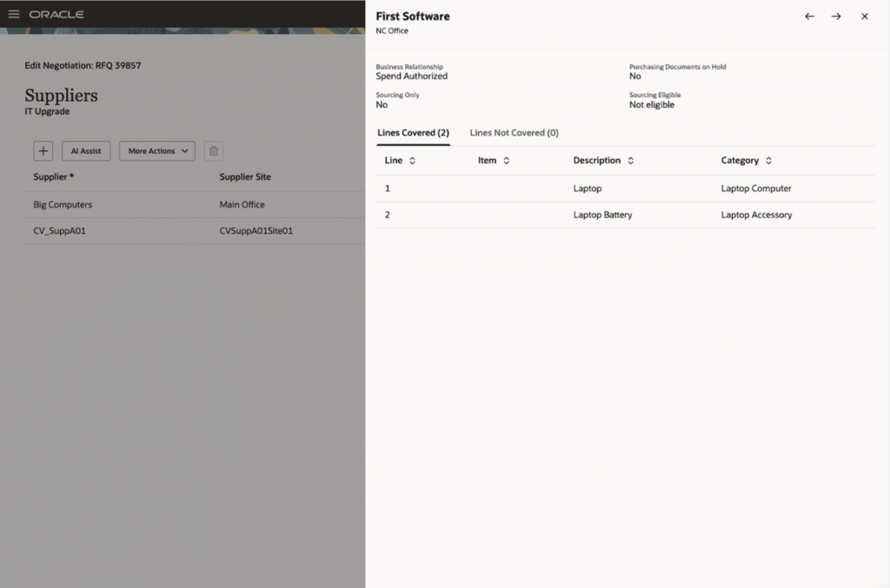Screen dimensions: 890x588
Task: Select the Big Computers supplier row
Action: (x=195, y=205)
